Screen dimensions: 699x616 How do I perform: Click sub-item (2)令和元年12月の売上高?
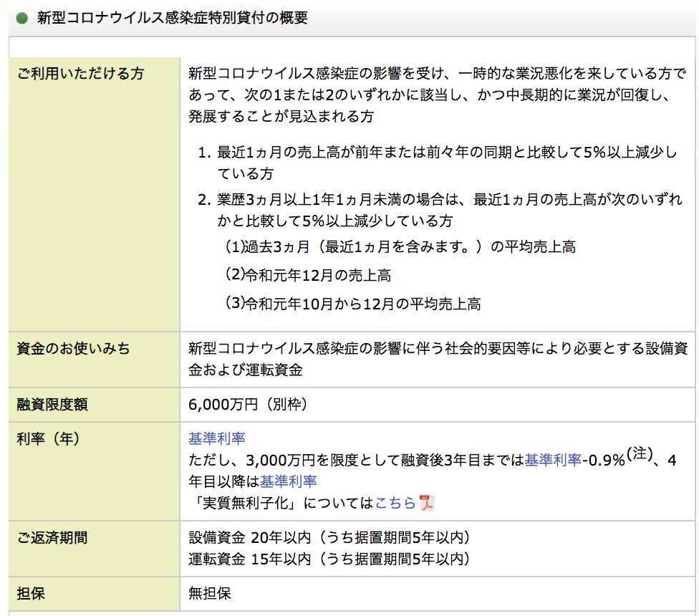click(308, 275)
